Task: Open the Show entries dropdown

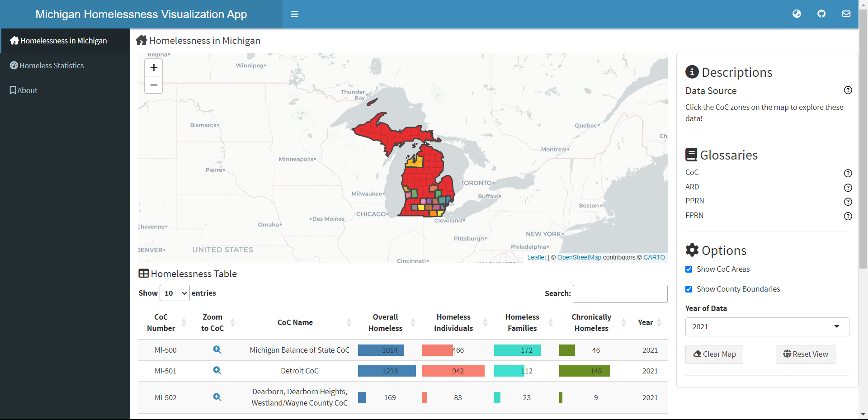Action: (175, 293)
